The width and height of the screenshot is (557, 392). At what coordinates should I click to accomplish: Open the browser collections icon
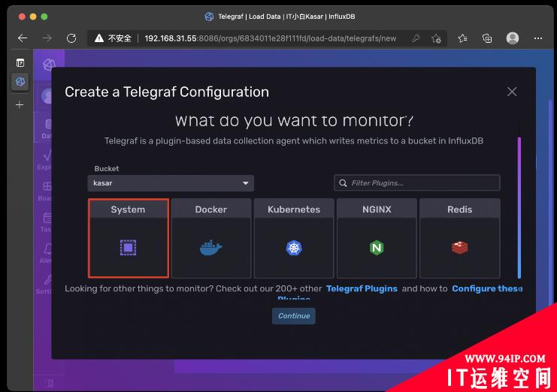point(487,38)
